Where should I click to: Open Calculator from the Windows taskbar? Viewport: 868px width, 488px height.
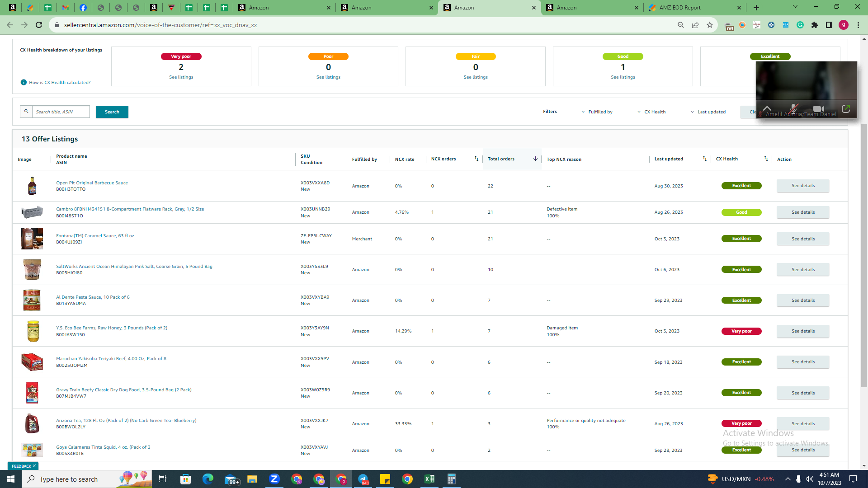click(451, 479)
